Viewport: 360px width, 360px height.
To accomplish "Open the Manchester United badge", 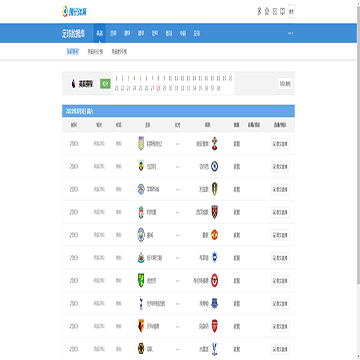I will 214,235.
